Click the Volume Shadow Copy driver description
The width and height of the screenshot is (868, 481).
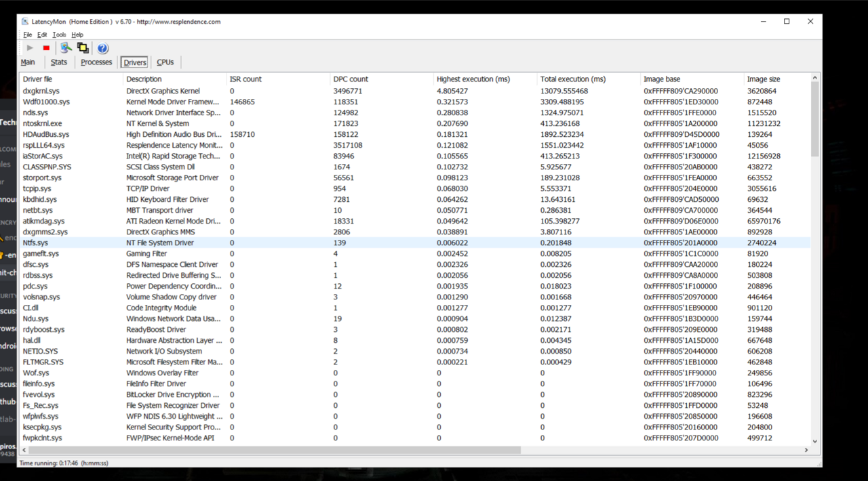click(172, 297)
